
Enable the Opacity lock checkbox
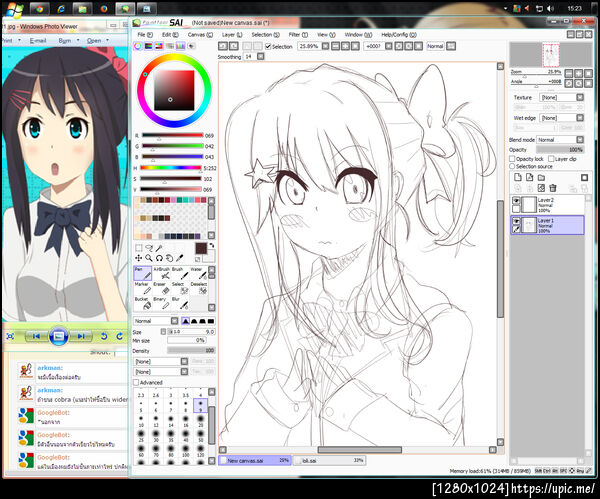512,158
